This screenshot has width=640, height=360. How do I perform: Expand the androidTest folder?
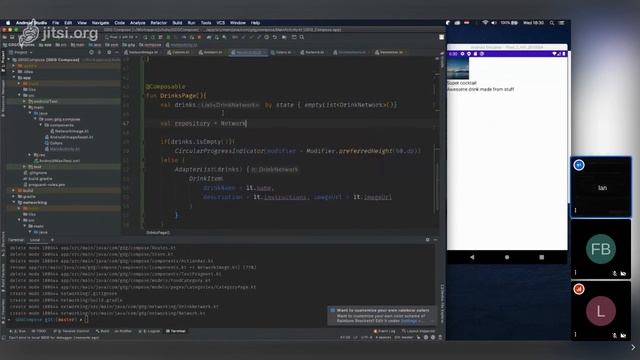(24, 101)
